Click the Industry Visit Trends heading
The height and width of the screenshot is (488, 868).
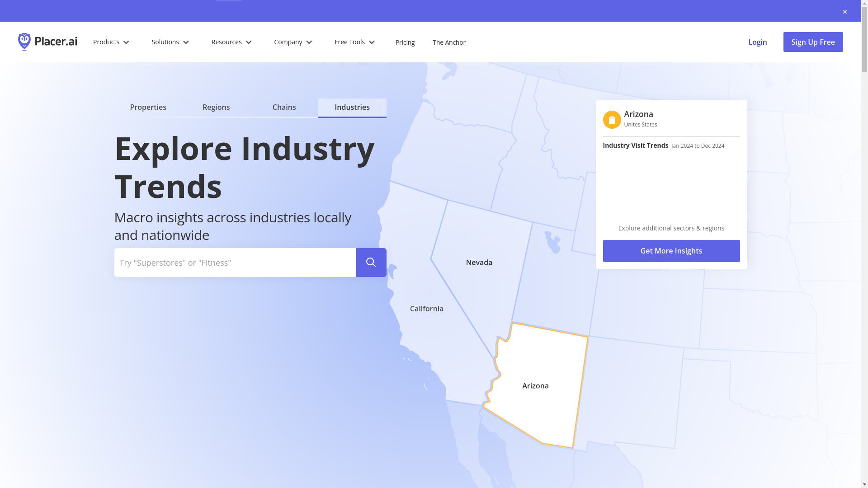[x=635, y=145]
